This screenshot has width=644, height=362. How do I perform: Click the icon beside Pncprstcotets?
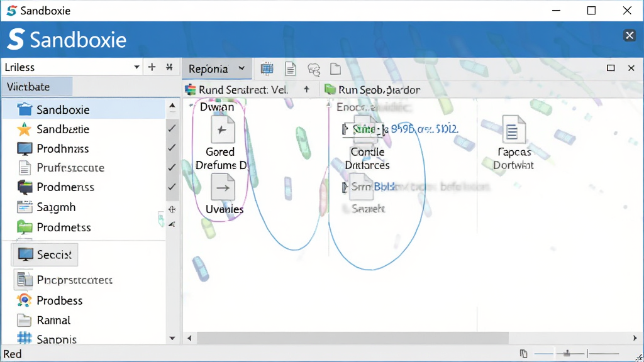pyautogui.click(x=25, y=280)
